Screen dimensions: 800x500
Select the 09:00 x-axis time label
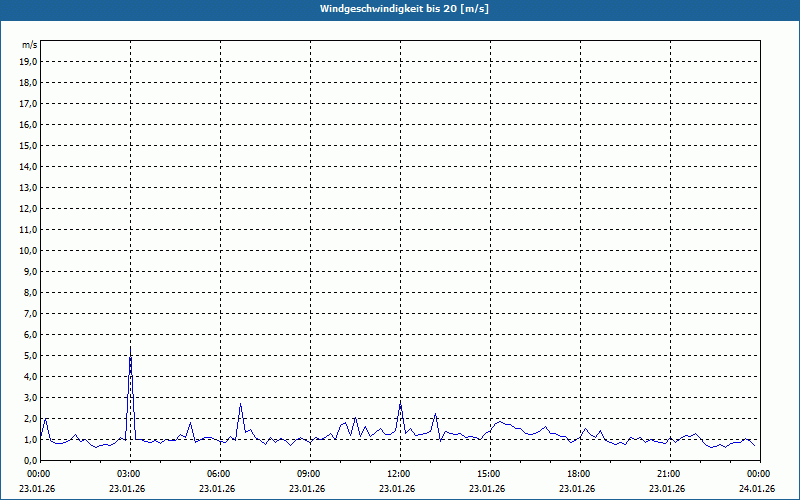[x=308, y=474]
